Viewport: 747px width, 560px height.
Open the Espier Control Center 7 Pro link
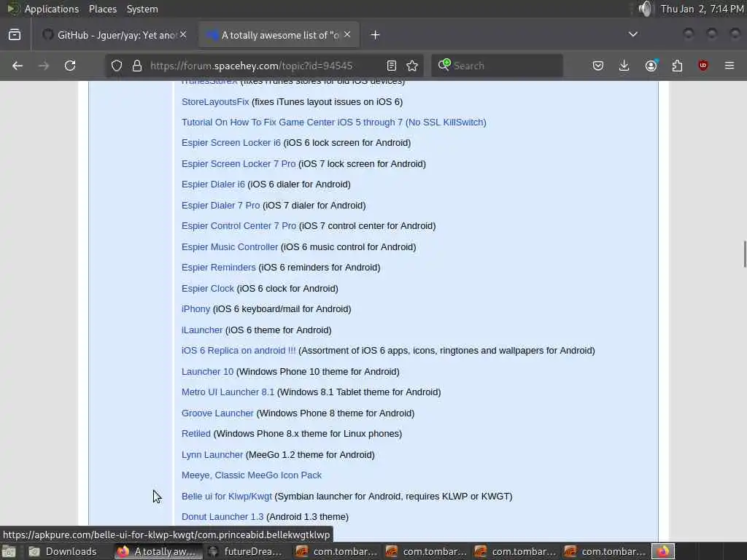239,226
